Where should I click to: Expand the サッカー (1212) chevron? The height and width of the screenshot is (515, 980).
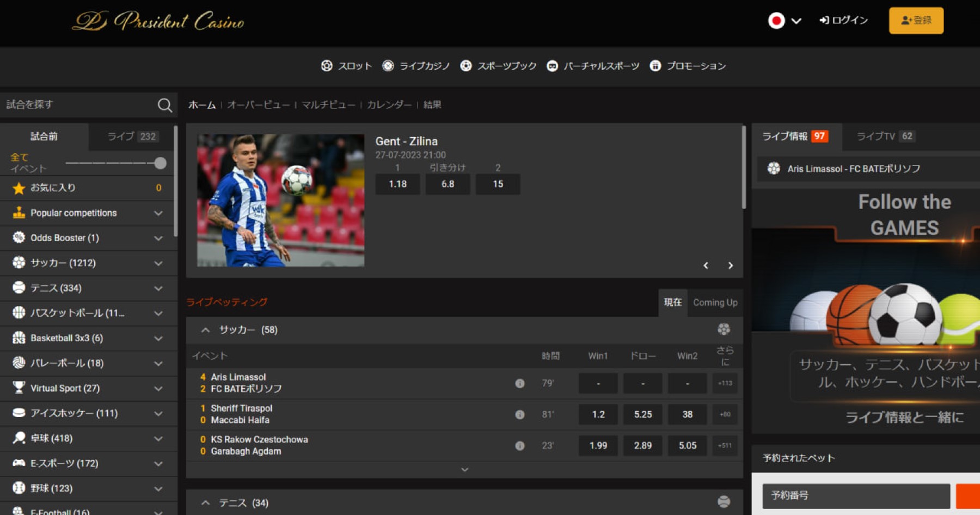tap(158, 263)
